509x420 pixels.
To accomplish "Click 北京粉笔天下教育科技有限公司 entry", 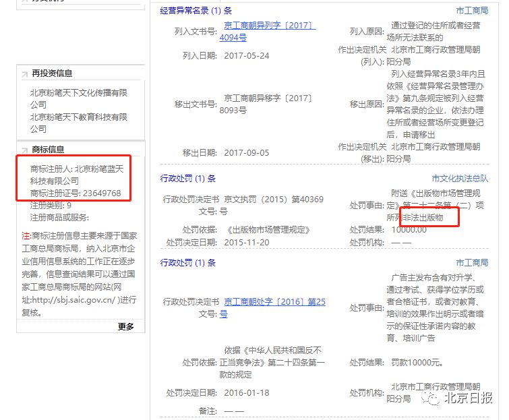I will pos(79,123).
